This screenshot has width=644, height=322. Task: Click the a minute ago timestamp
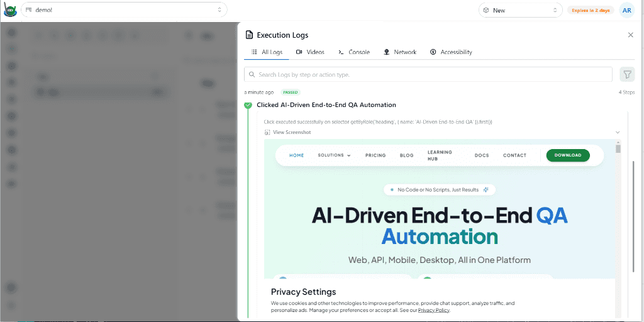click(x=258, y=92)
